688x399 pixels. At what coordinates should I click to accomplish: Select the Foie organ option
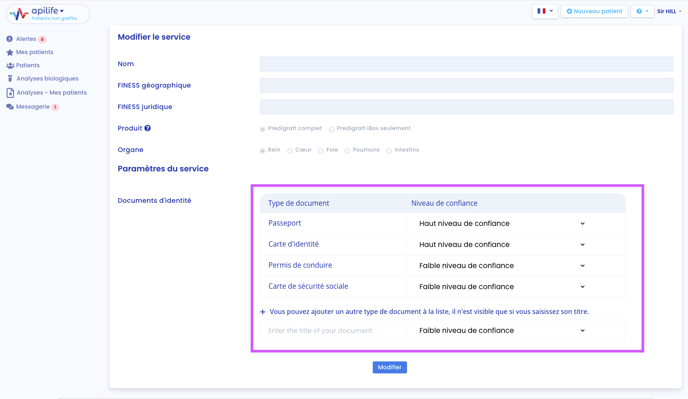coord(321,151)
